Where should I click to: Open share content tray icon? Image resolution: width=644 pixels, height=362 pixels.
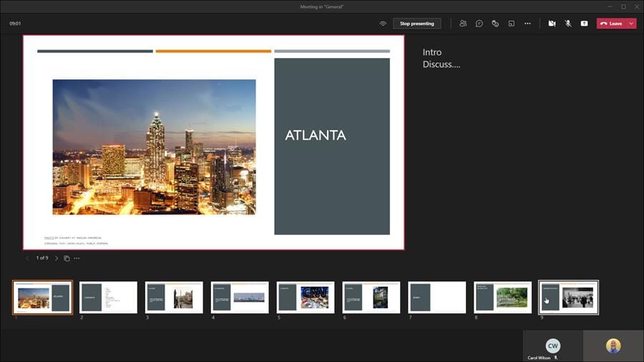tap(584, 24)
